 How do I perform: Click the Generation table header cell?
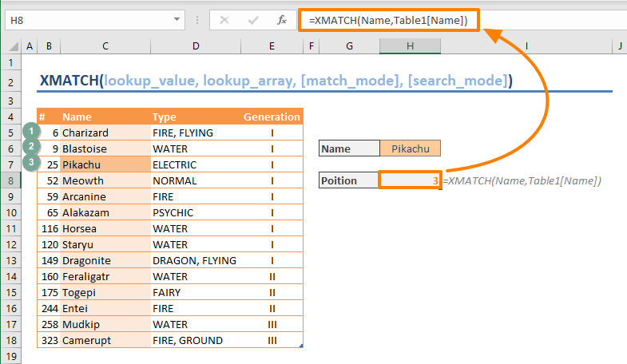[x=272, y=117]
